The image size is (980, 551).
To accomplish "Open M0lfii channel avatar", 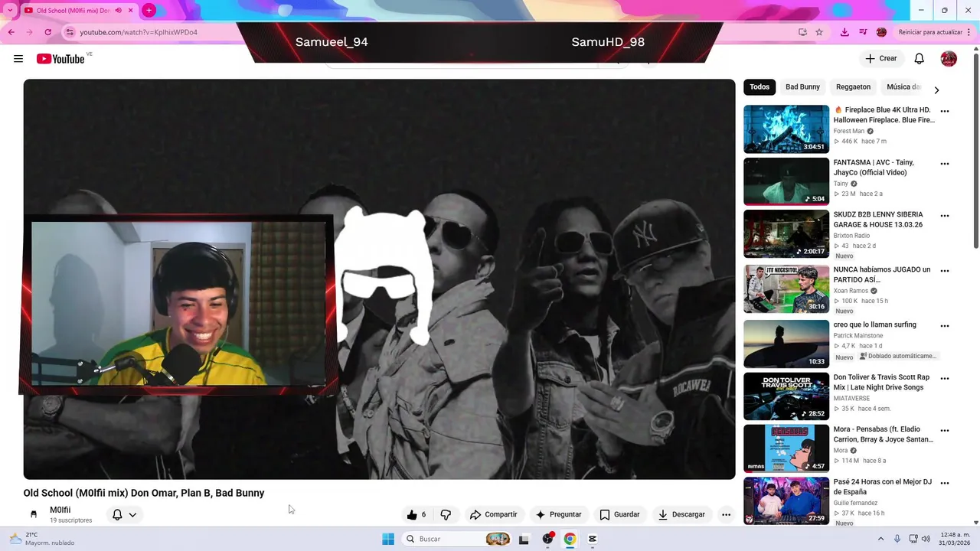I will point(34,514).
